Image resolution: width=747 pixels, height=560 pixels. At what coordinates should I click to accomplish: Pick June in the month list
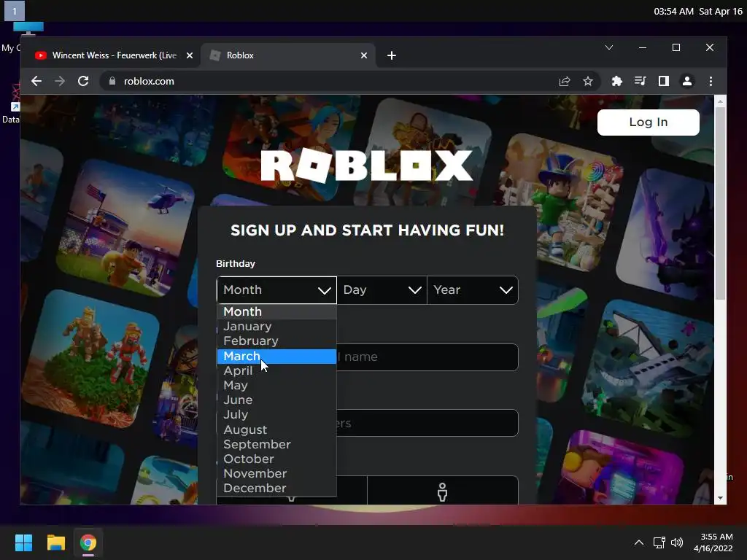point(276,400)
